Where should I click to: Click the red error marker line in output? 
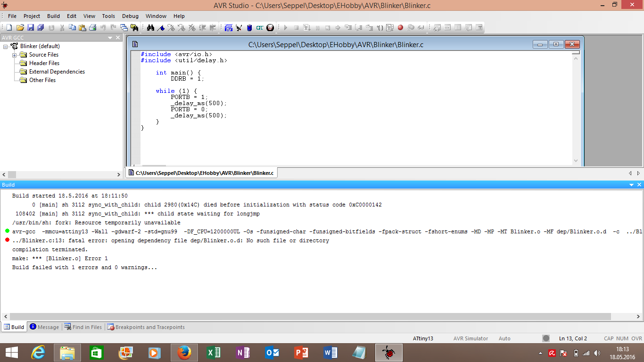pyautogui.click(x=170, y=240)
